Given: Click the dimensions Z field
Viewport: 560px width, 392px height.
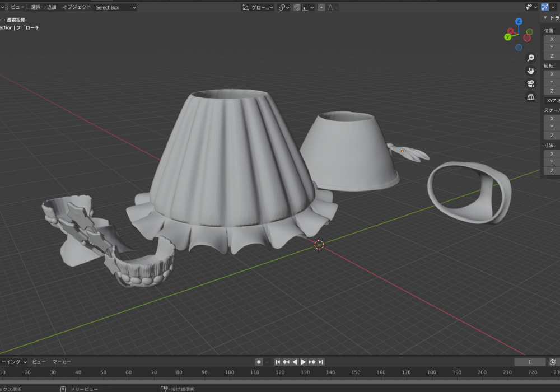Looking at the screenshot, I should pos(552,171).
